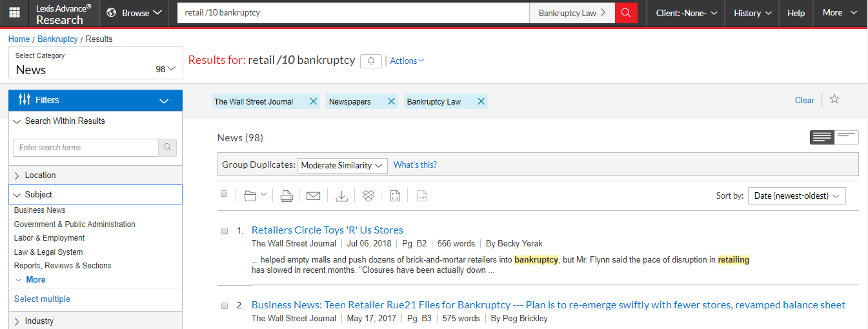Collapse the Subject filter section
The width and height of the screenshot is (868, 329).
tap(96, 194)
